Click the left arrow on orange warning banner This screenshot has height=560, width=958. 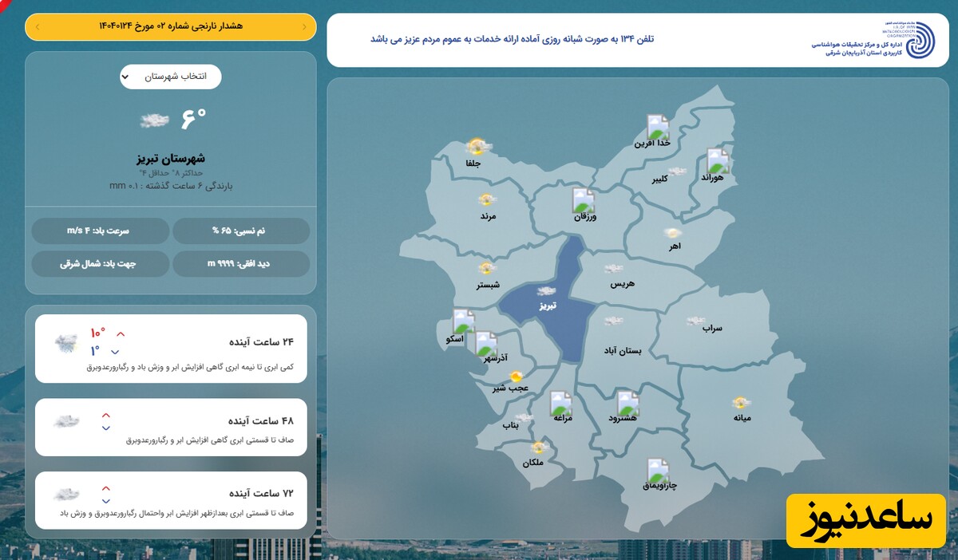point(38,27)
